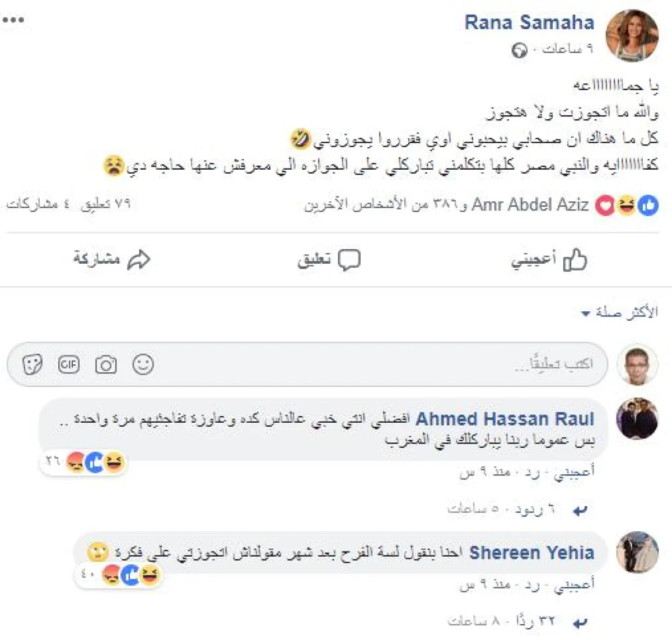672x640 pixels.
Task: Open the emoji picker smiley icon
Action: coord(143,365)
